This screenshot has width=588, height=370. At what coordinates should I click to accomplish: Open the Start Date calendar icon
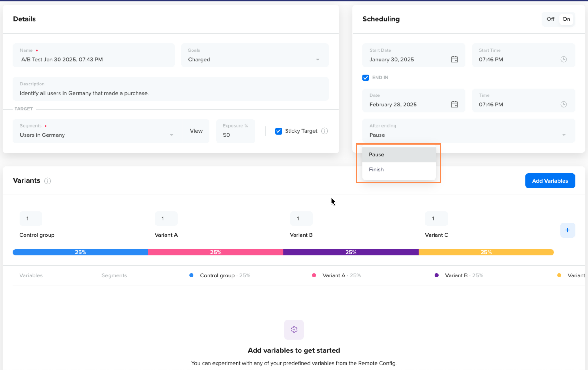tap(454, 59)
